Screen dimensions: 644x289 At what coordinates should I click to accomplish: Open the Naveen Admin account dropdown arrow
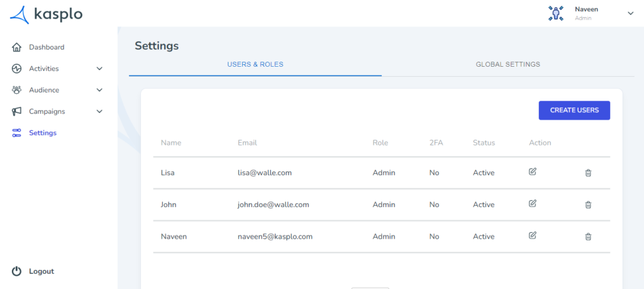(x=631, y=14)
